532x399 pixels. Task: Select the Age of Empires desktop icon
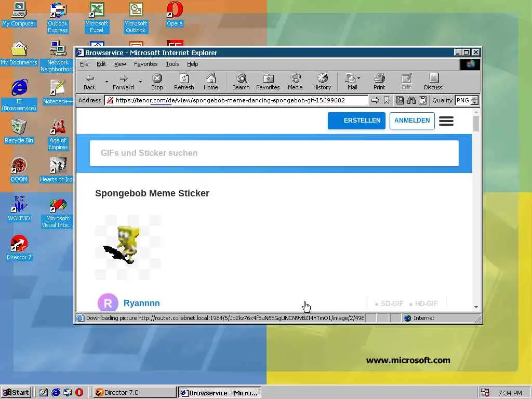(x=58, y=135)
